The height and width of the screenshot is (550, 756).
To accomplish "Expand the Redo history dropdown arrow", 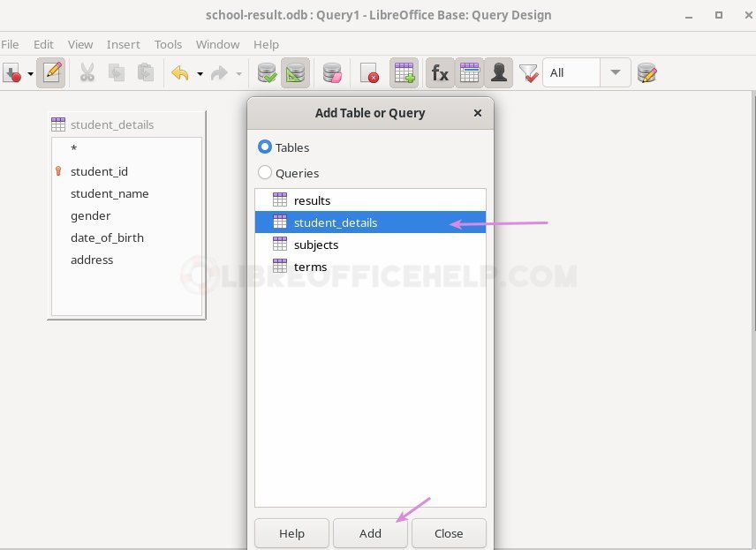I will (238, 74).
